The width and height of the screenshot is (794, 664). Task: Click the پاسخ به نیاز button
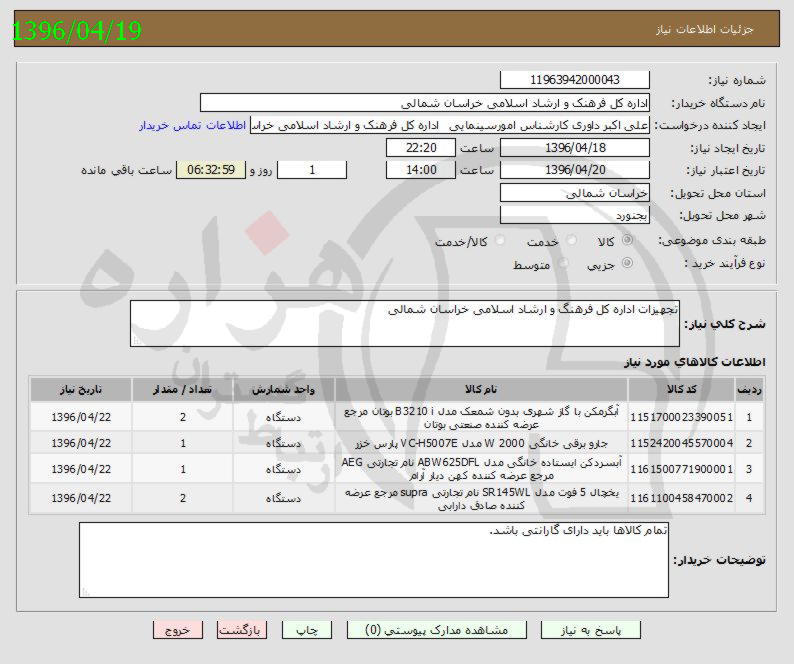tap(588, 630)
